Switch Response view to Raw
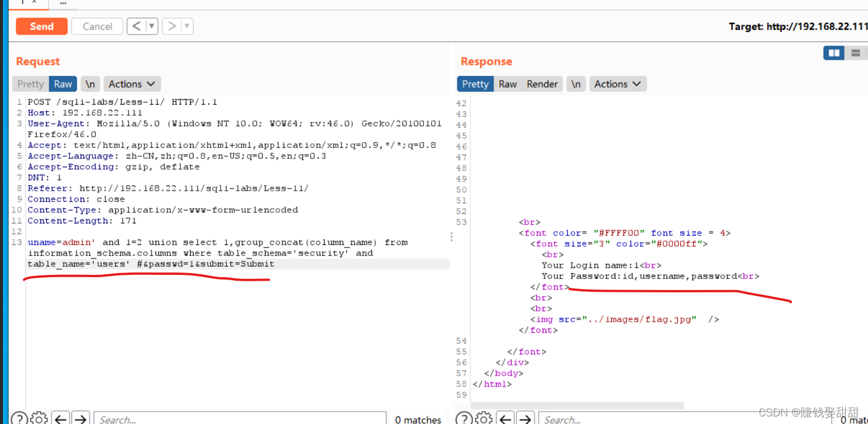 pos(508,84)
